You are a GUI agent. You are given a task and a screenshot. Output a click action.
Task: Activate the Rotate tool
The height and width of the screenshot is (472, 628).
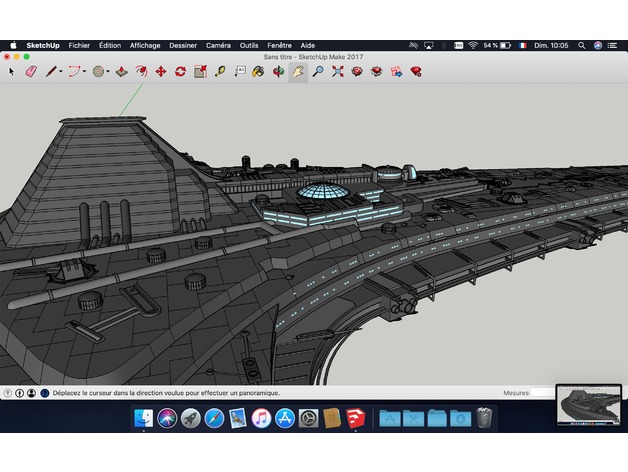180,72
